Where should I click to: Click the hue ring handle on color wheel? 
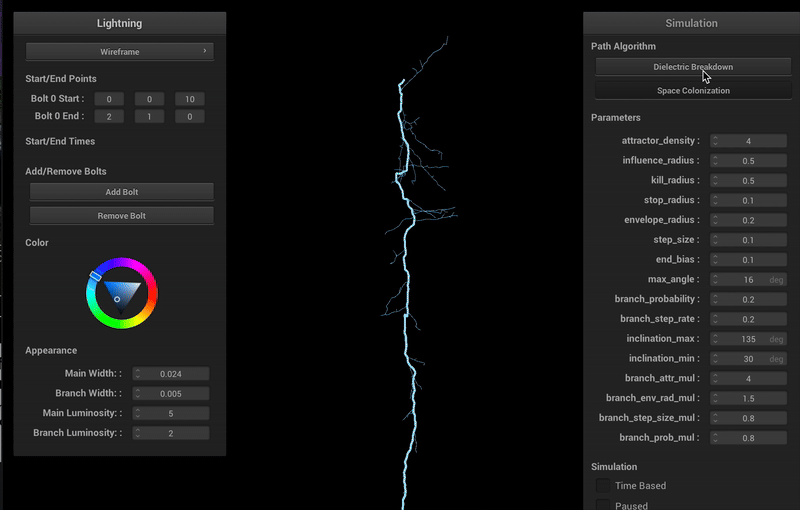coord(95,275)
